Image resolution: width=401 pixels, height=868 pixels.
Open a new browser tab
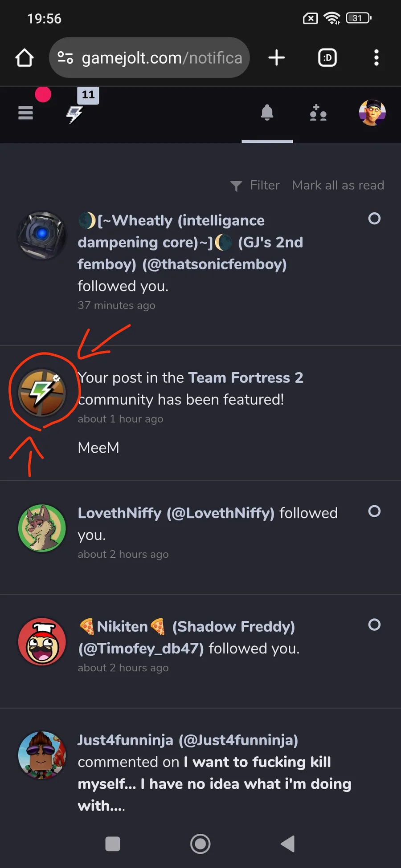pos(276,58)
